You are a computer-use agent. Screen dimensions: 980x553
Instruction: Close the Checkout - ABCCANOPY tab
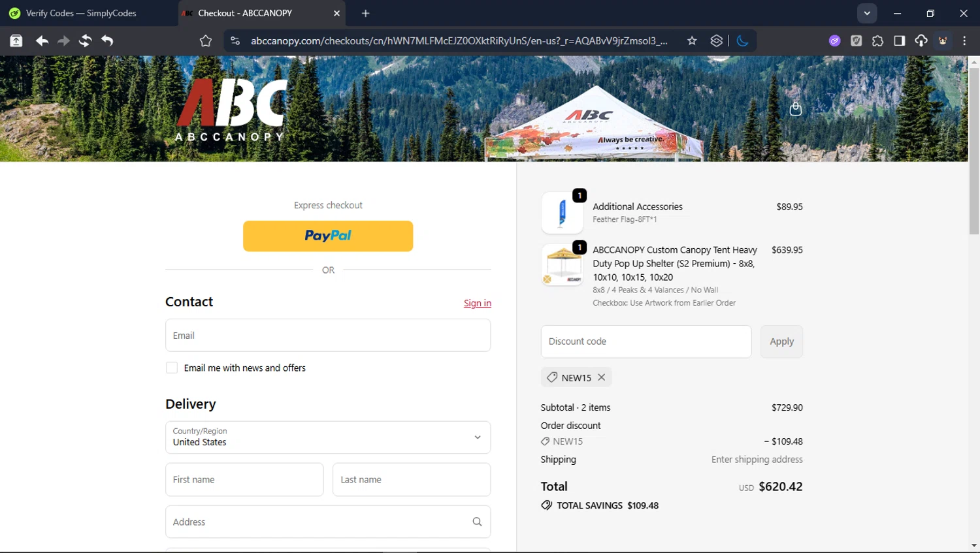click(x=336, y=13)
